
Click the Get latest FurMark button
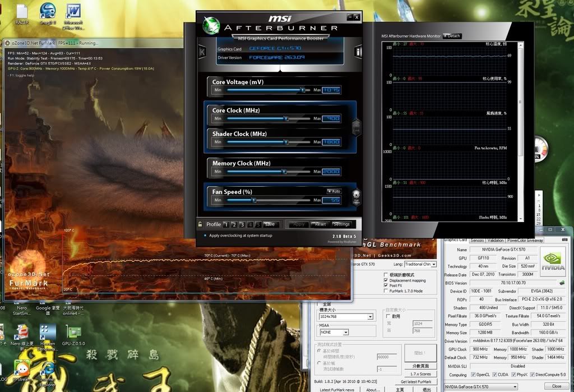[x=416, y=382]
